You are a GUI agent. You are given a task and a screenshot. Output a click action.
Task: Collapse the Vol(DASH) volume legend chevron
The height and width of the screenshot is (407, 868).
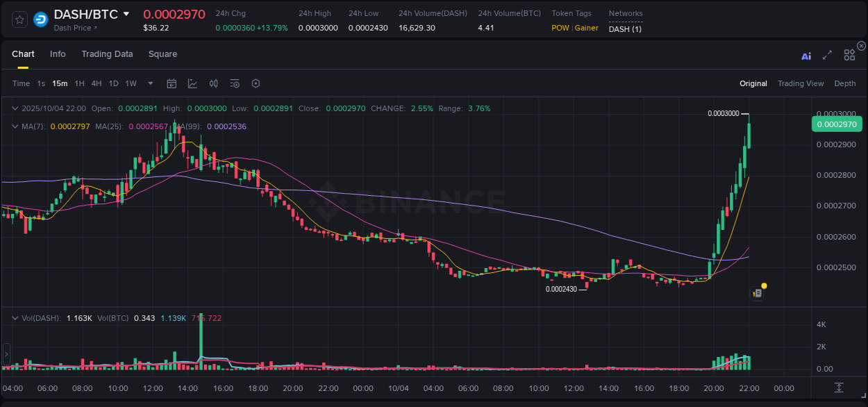pos(14,317)
